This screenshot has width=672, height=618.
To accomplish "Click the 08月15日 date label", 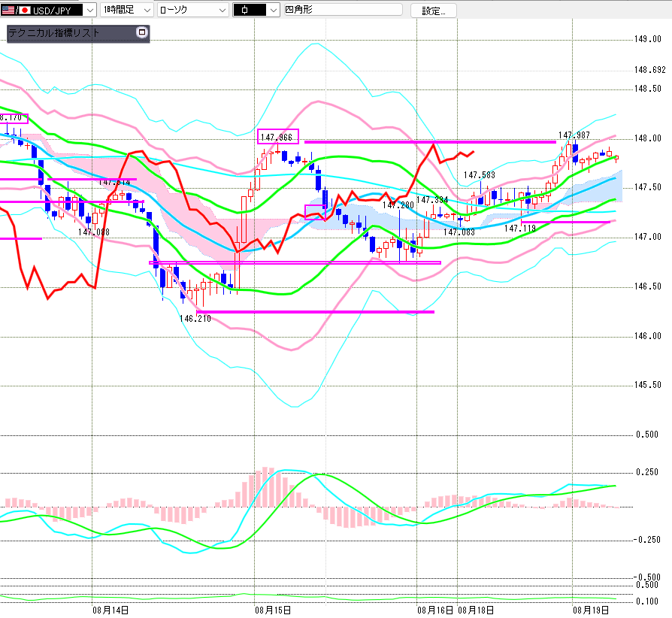I will click(273, 610).
